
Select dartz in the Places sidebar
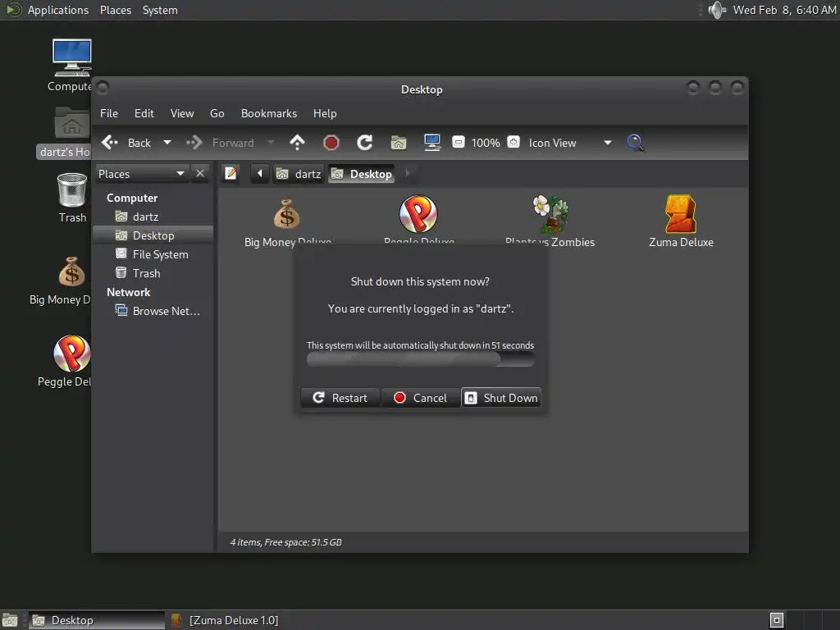pyautogui.click(x=153, y=217)
